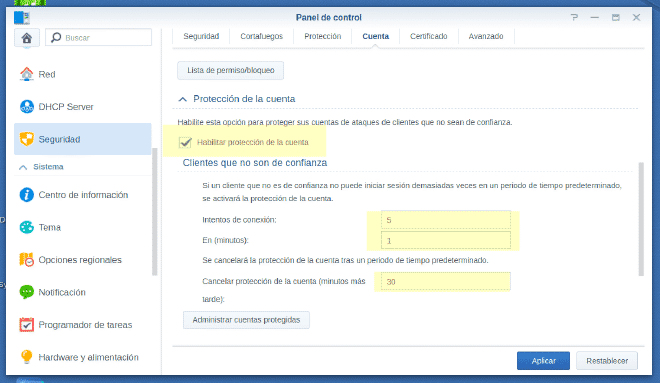This screenshot has width=660, height=383.
Task: Switch to the Seguridad tab
Action: [201, 36]
